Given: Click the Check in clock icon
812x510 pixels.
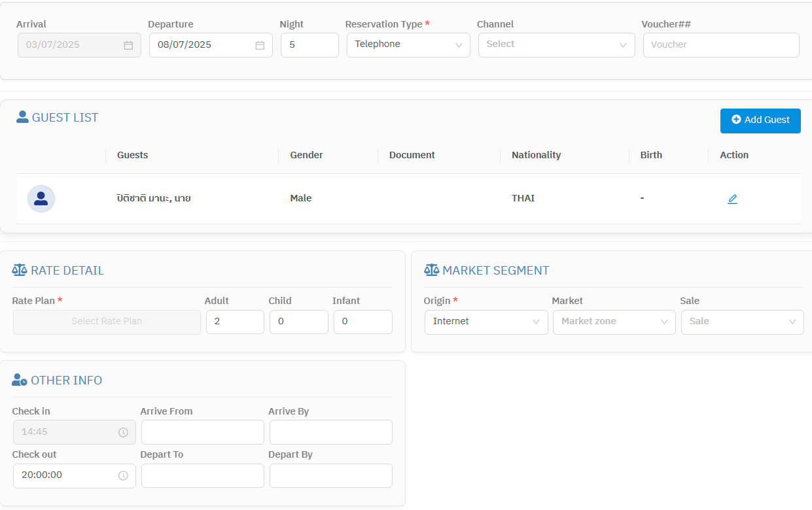Looking at the screenshot, I should click(123, 432).
